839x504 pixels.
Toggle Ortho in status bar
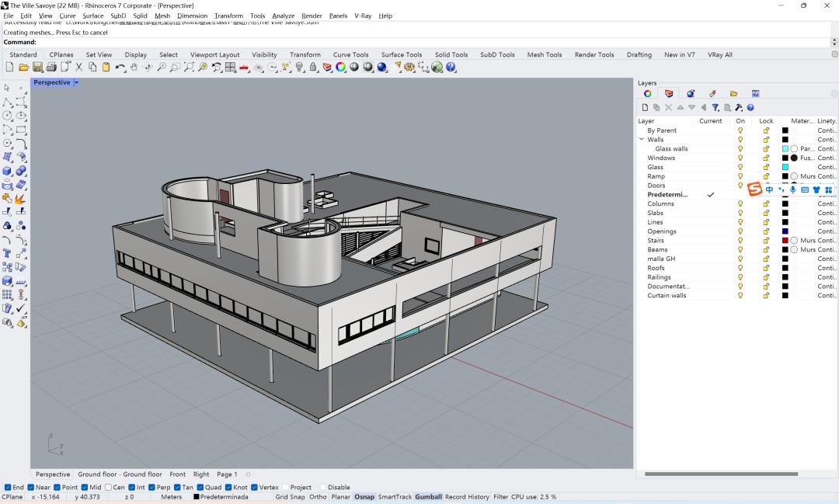tap(318, 497)
